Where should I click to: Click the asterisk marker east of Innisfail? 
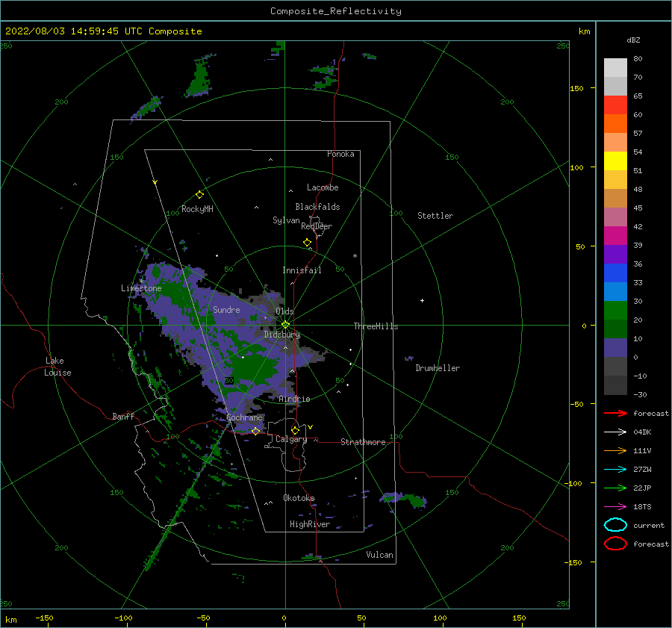tap(355, 256)
